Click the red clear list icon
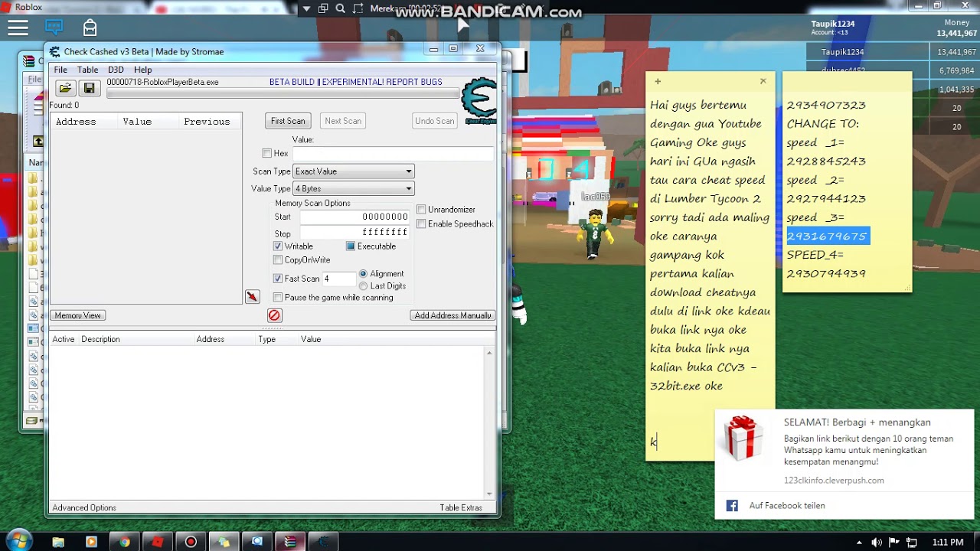 point(274,315)
